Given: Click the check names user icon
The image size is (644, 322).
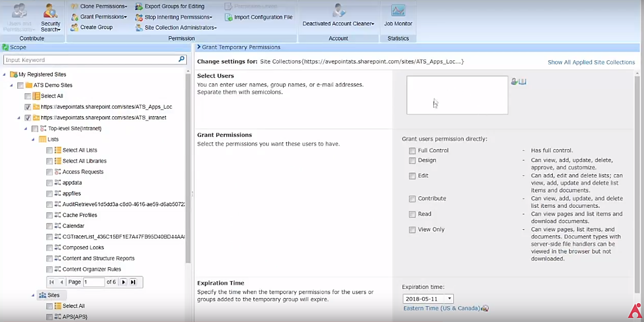Looking at the screenshot, I should tap(514, 81).
